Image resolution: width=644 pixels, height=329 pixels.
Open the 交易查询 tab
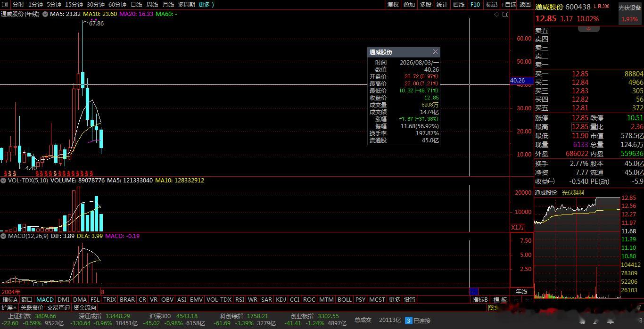click(58, 307)
